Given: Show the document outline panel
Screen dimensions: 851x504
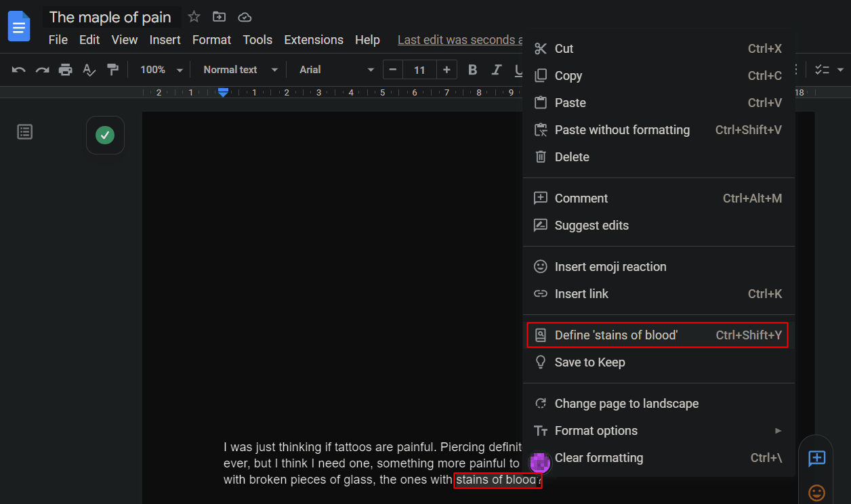Looking at the screenshot, I should point(25,132).
